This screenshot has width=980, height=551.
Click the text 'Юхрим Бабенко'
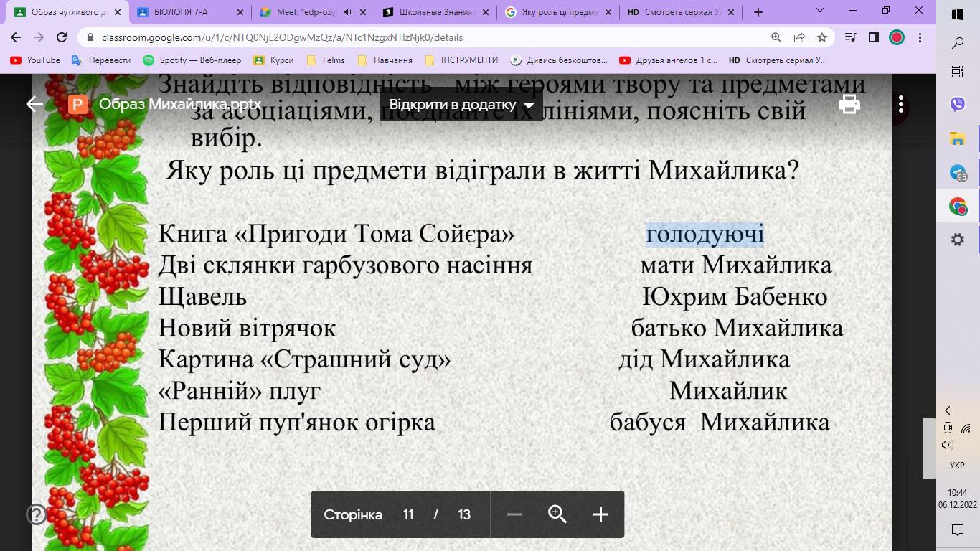click(735, 296)
